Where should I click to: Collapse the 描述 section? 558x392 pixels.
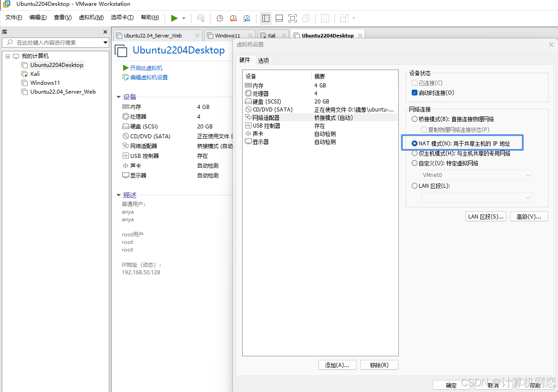click(119, 195)
